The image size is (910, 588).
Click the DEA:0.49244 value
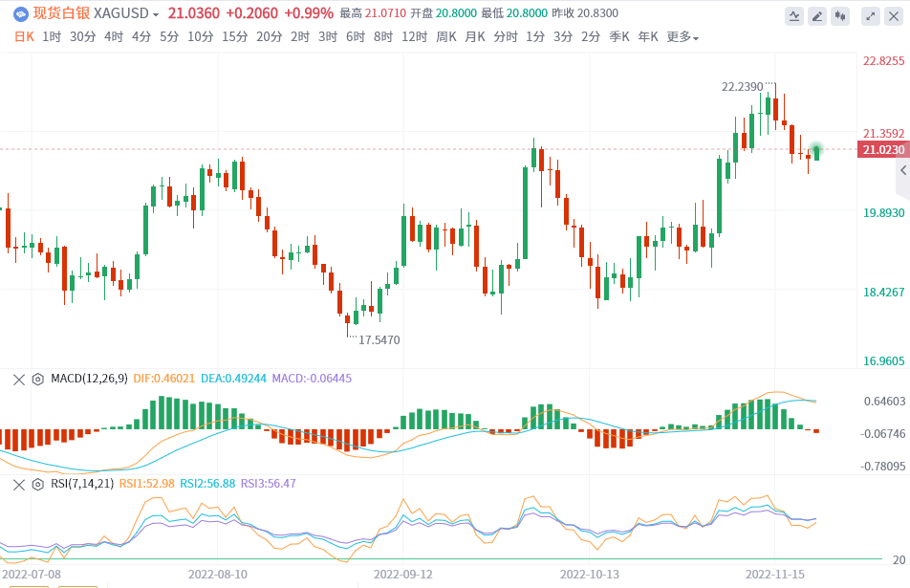coord(233,379)
